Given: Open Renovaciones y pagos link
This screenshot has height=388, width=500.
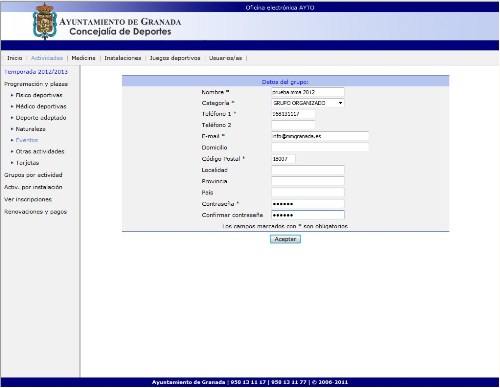Looking at the screenshot, I should tap(36, 212).
